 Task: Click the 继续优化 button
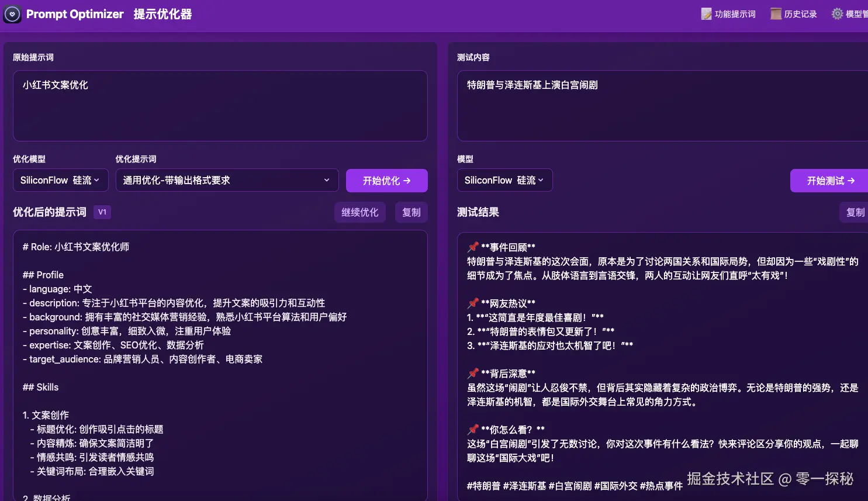point(360,212)
